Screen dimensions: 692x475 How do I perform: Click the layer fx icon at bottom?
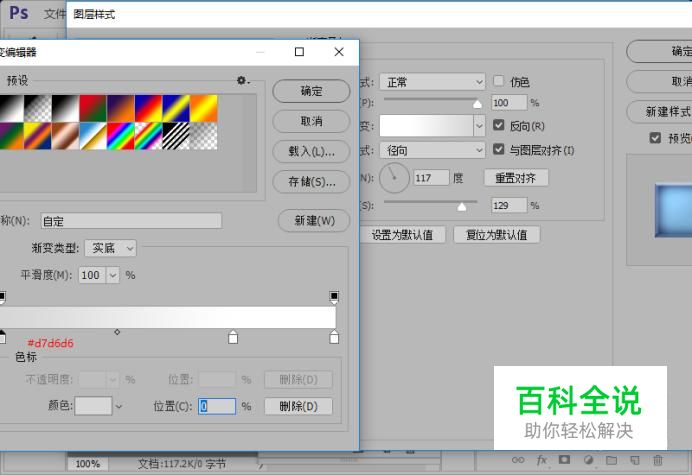542,460
